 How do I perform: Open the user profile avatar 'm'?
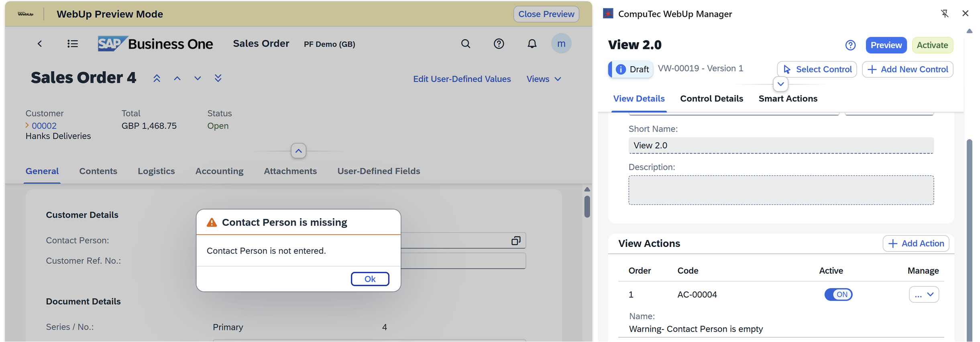pos(561,43)
